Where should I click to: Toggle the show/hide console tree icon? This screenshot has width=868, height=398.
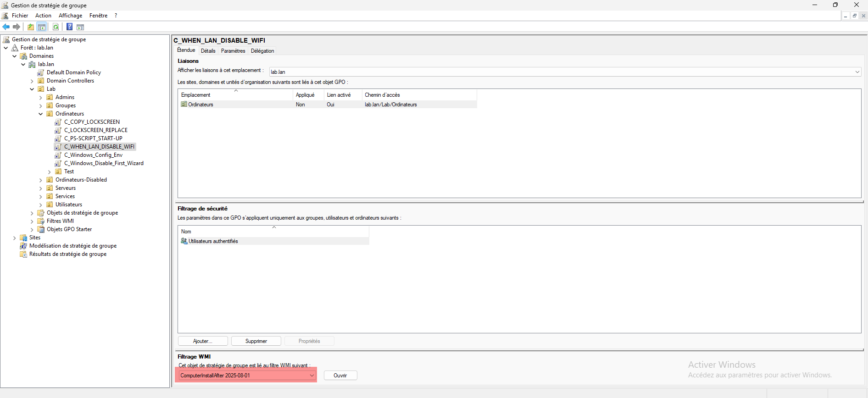pos(42,27)
